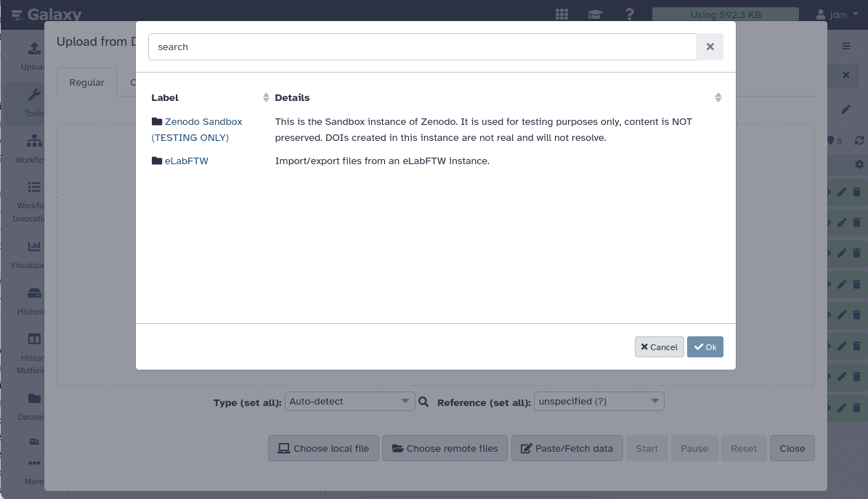
Task: Click the Paste/Fetch data button
Action: coord(567,448)
